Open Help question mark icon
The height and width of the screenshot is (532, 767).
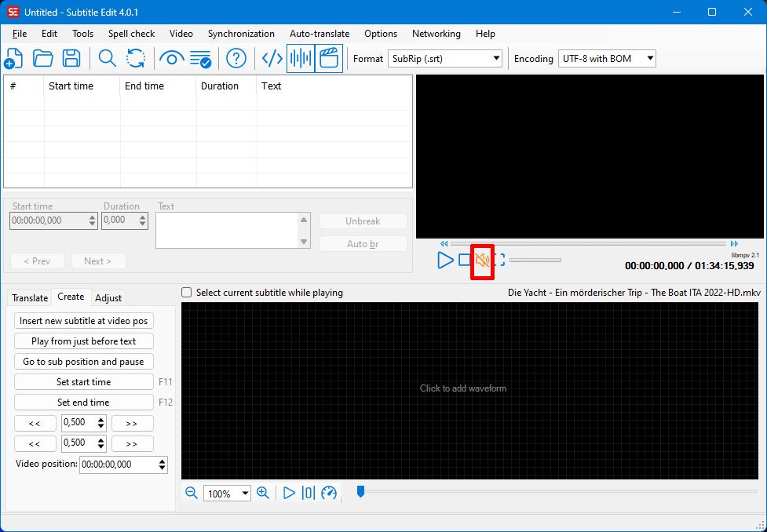pyautogui.click(x=236, y=59)
